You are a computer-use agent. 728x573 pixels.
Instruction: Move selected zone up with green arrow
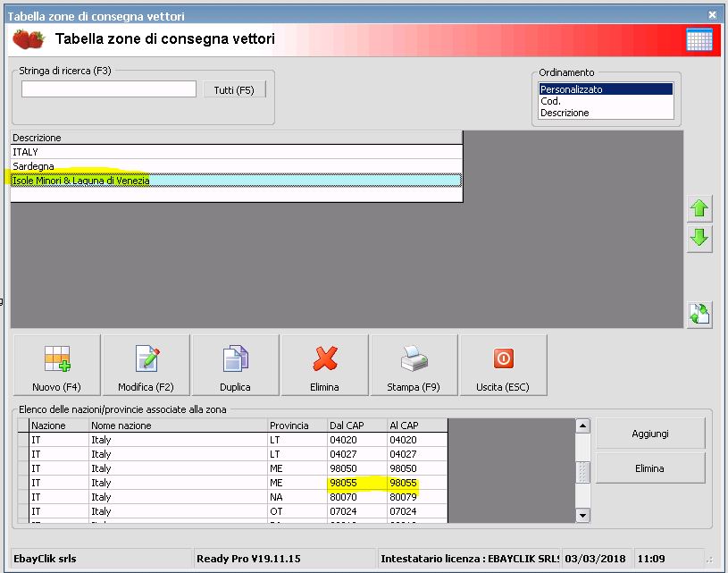(699, 208)
